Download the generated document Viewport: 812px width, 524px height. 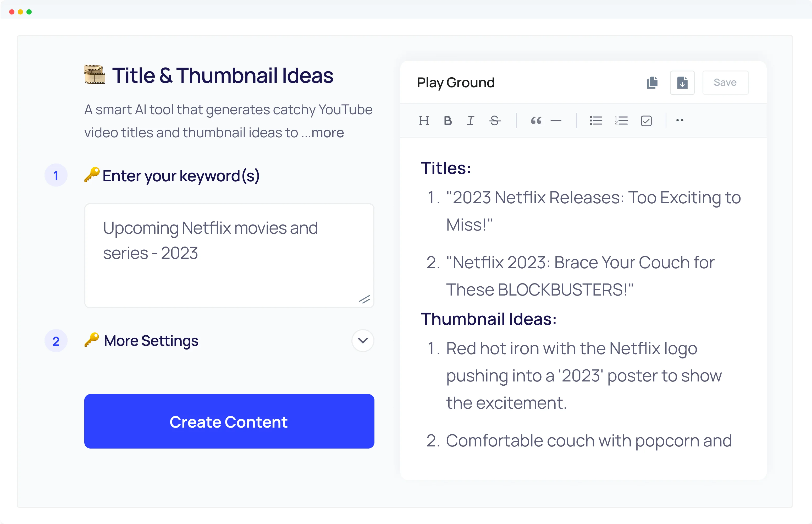coord(682,83)
